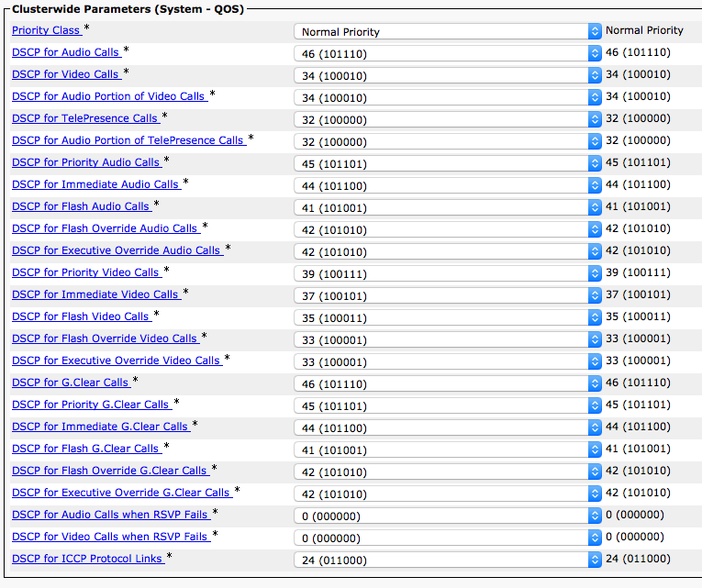This screenshot has height=588, width=702.
Task: Open DSCP for Executive Override Video Calls link
Action: click(117, 361)
